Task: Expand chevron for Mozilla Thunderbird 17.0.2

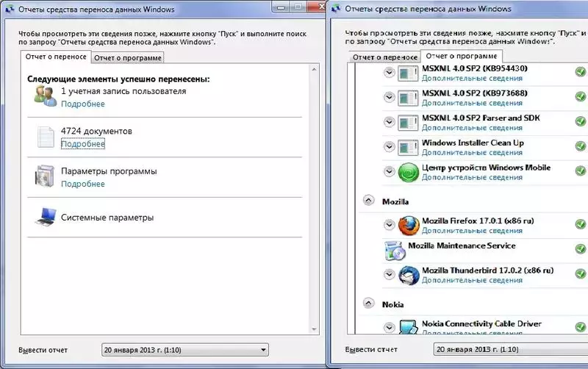Action: 390,274
